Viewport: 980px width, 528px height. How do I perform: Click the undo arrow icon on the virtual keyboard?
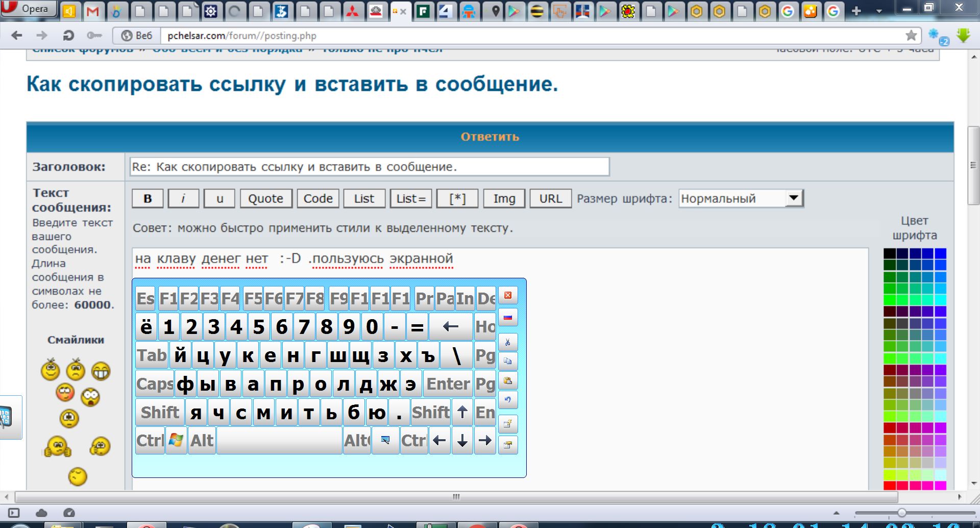[507, 400]
